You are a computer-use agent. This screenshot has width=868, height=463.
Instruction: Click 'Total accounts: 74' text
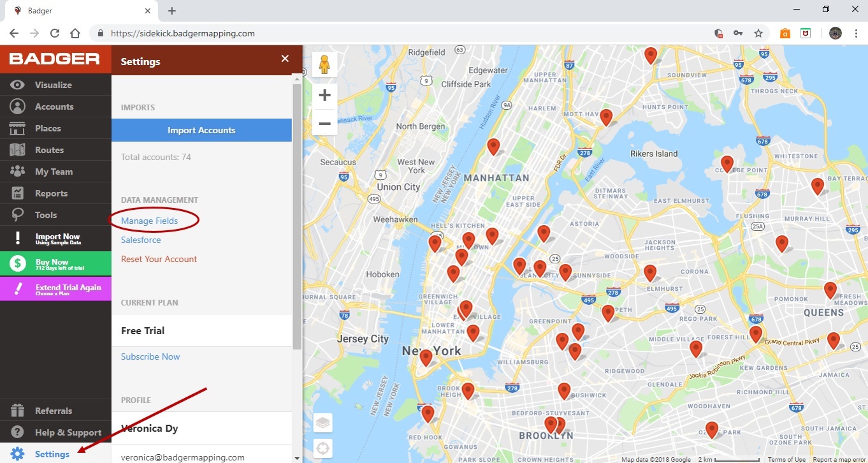click(156, 157)
